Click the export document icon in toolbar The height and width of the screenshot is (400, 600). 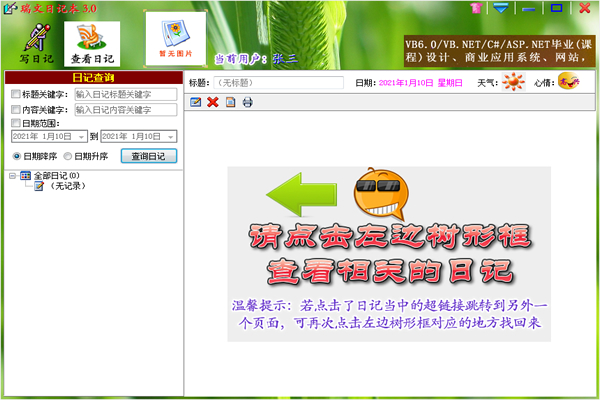pos(230,102)
